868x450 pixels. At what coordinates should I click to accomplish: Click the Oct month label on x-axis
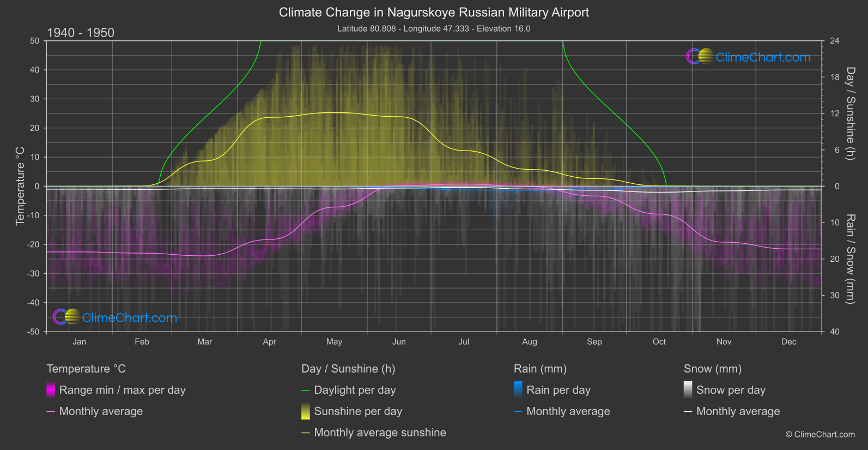(659, 341)
